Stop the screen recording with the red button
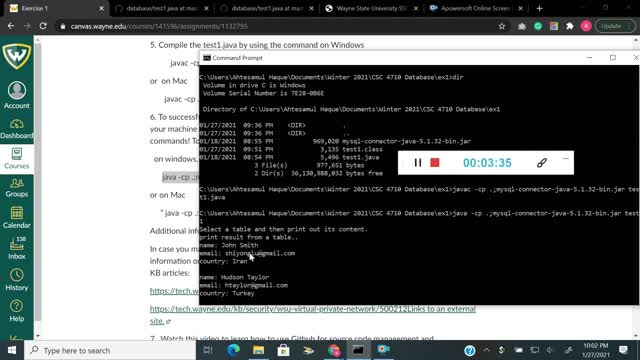This screenshot has width=640, height=360. click(435, 162)
